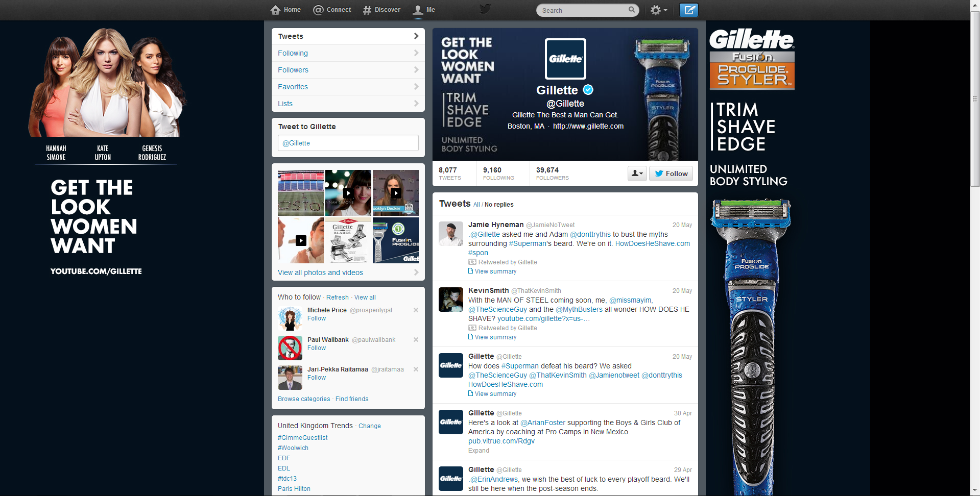Screen dimensions: 980x496
Task: Follow Jari-Pekka Raitamaa
Action: click(317, 378)
